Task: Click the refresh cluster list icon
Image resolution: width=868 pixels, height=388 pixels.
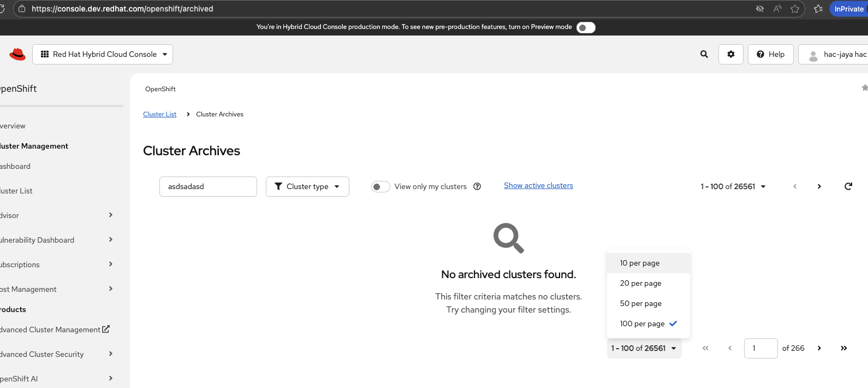Action: [848, 186]
